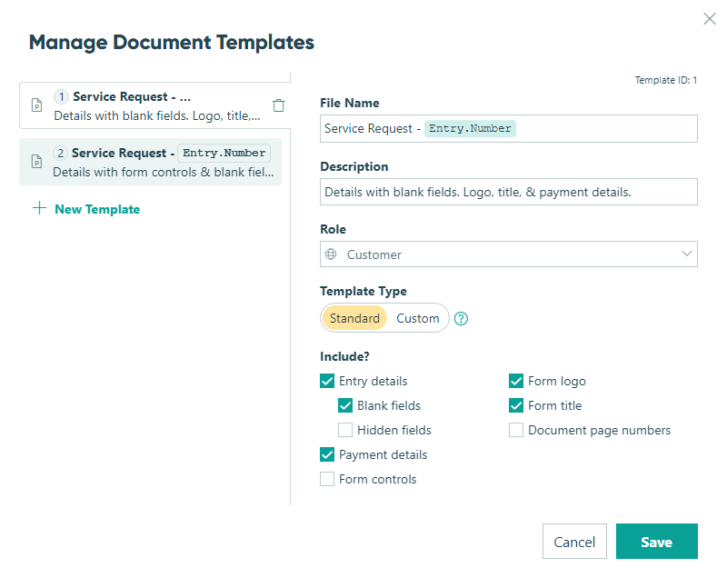
Task: Click the Cancel button
Action: (x=574, y=541)
